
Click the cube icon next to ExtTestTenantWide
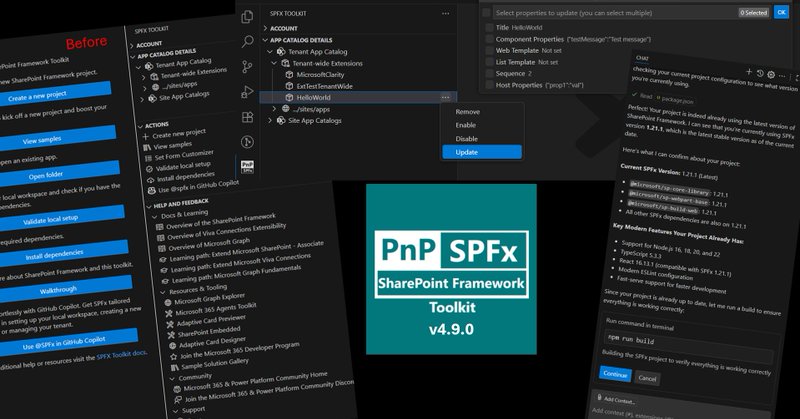[289, 86]
